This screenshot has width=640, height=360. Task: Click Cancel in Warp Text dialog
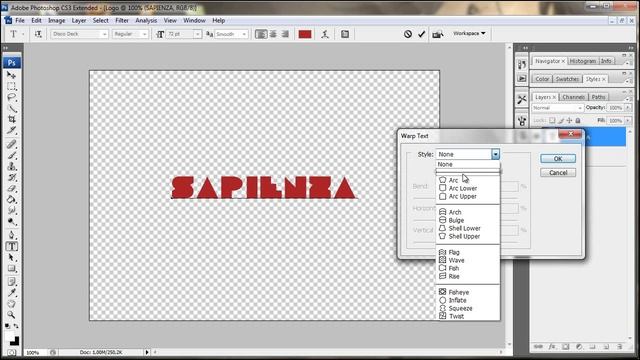(x=558, y=173)
